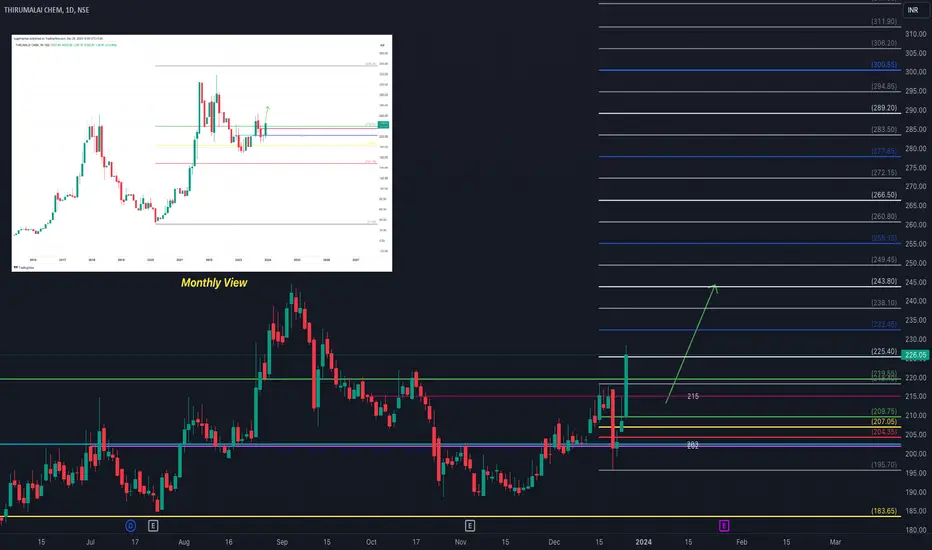The image size is (932, 550).
Task: Click 230.00 on the price axis
Action: (916, 340)
